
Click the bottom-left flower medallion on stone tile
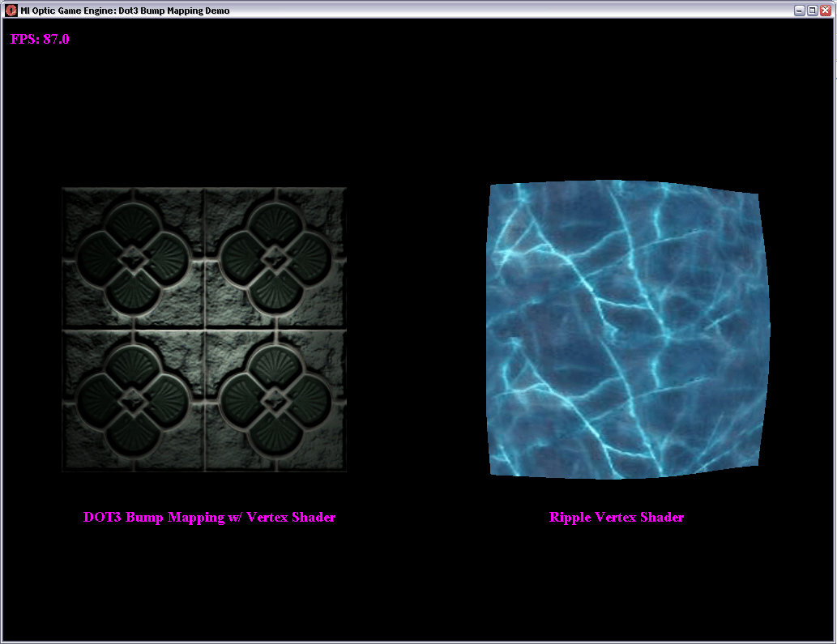click(x=133, y=401)
